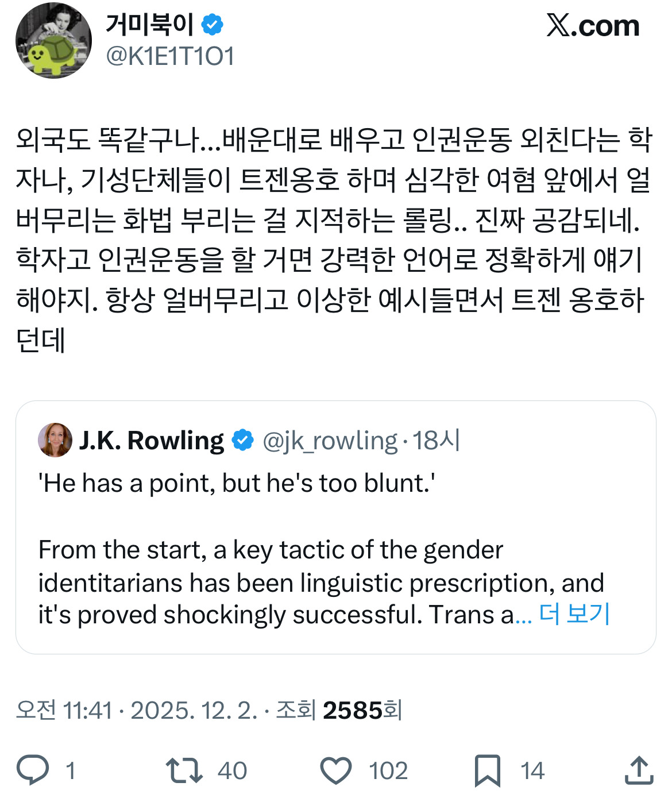
Task: Click the J.K. Rowling display name
Action: click(x=152, y=441)
